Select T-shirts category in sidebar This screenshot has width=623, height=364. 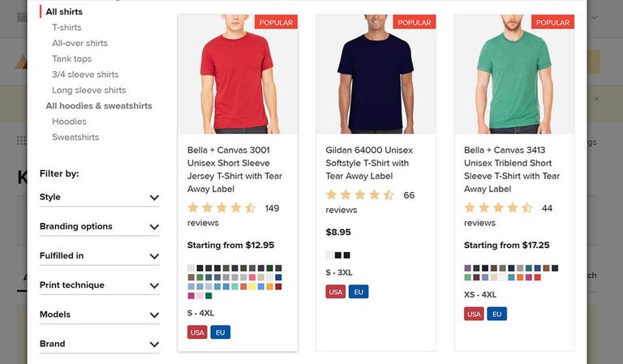pos(67,28)
